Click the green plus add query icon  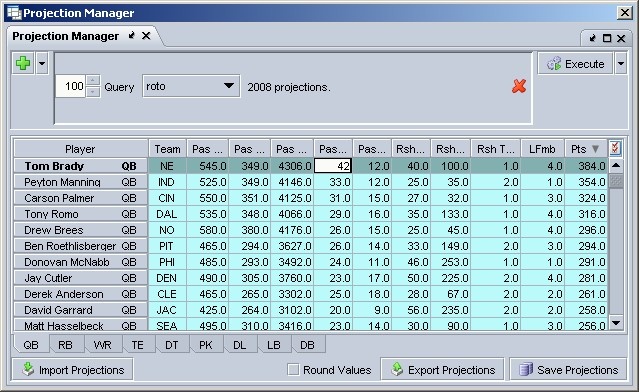click(x=23, y=63)
